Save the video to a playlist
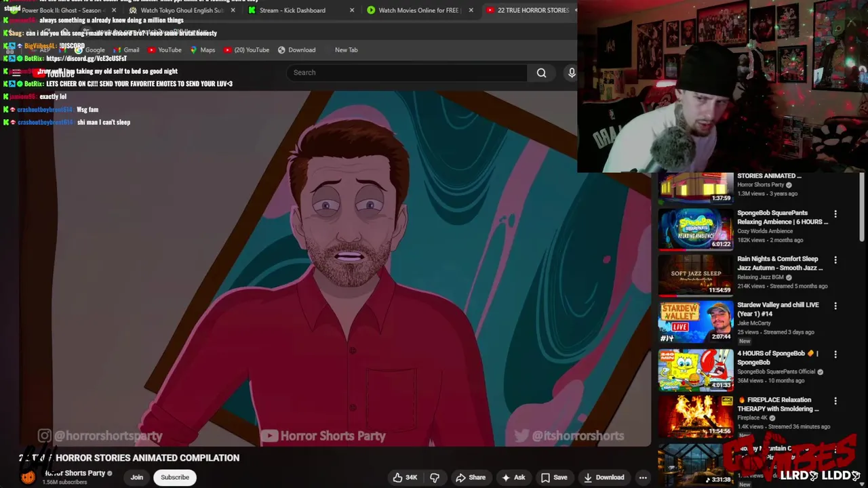The height and width of the screenshot is (488, 868). (554, 477)
